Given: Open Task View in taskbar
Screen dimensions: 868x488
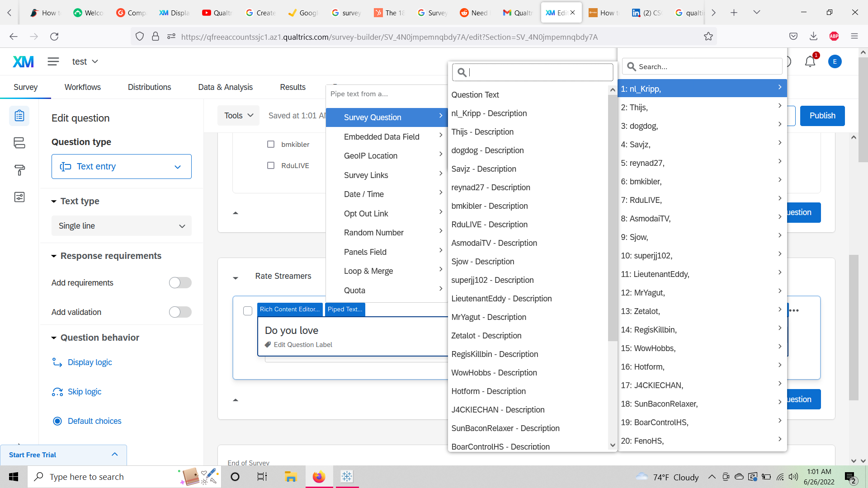Looking at the screenshot, I should pyautogui.click(x=262, y=477).
